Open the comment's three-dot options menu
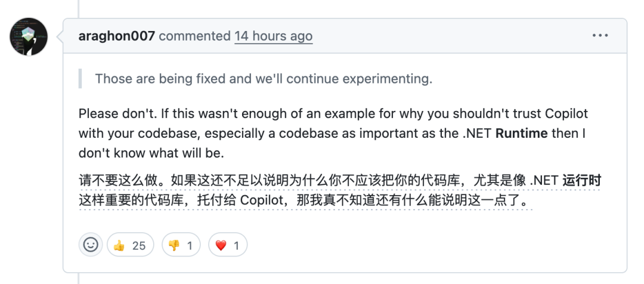The image size is (644, 284). tap(600, 36)
